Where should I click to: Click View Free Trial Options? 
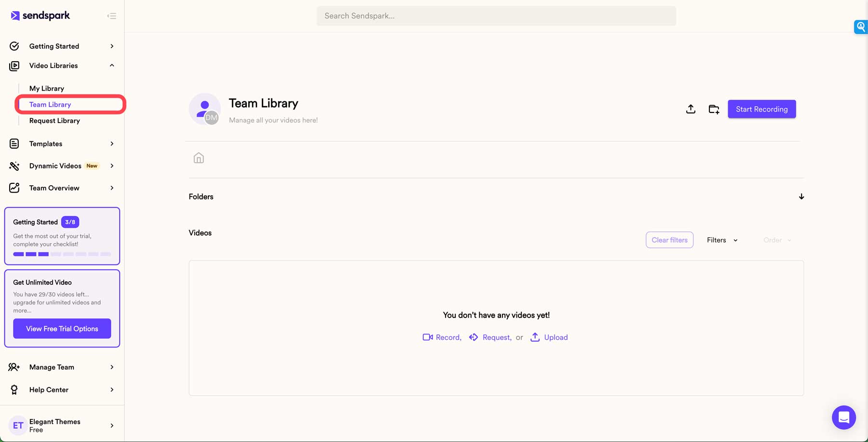pyautogui.click(x=62, y=329)
